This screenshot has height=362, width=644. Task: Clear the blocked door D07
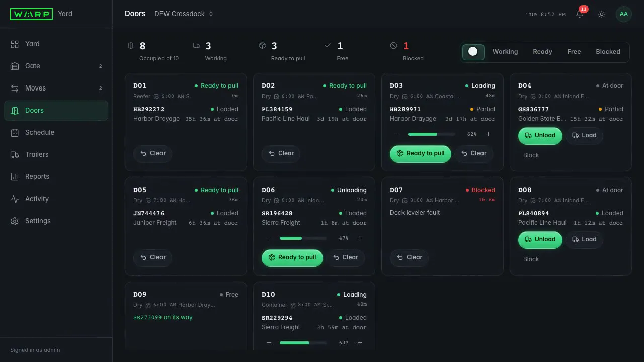pyautogui.click(x=410, y=258)
